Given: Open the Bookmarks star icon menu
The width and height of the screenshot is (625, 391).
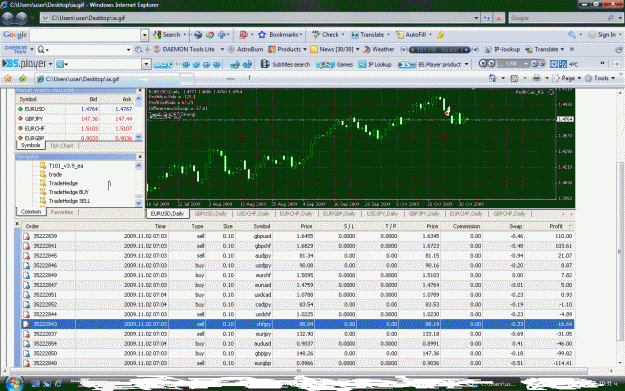Looking at the screenshot, I should pyautogui.click(x=262, y=35).
